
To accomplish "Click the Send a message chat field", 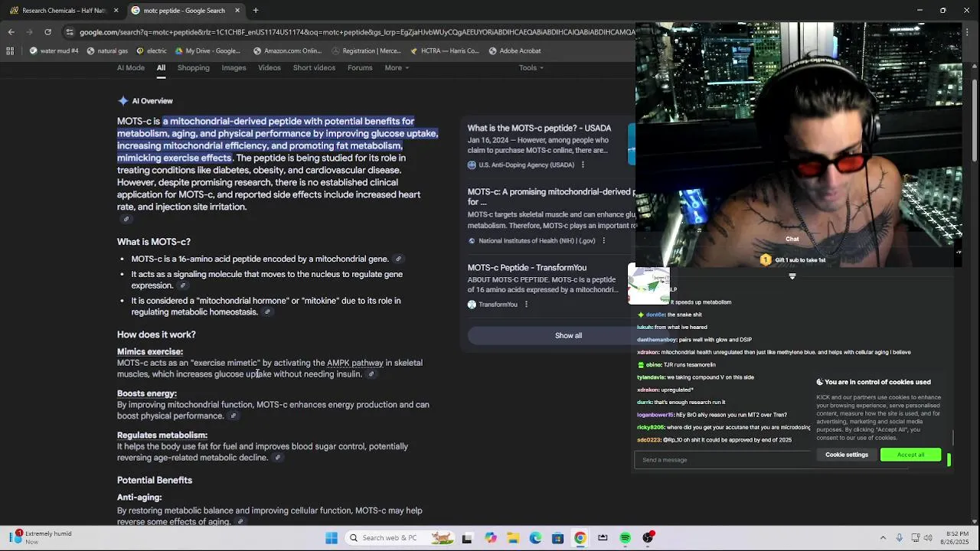I will (724, 460).
